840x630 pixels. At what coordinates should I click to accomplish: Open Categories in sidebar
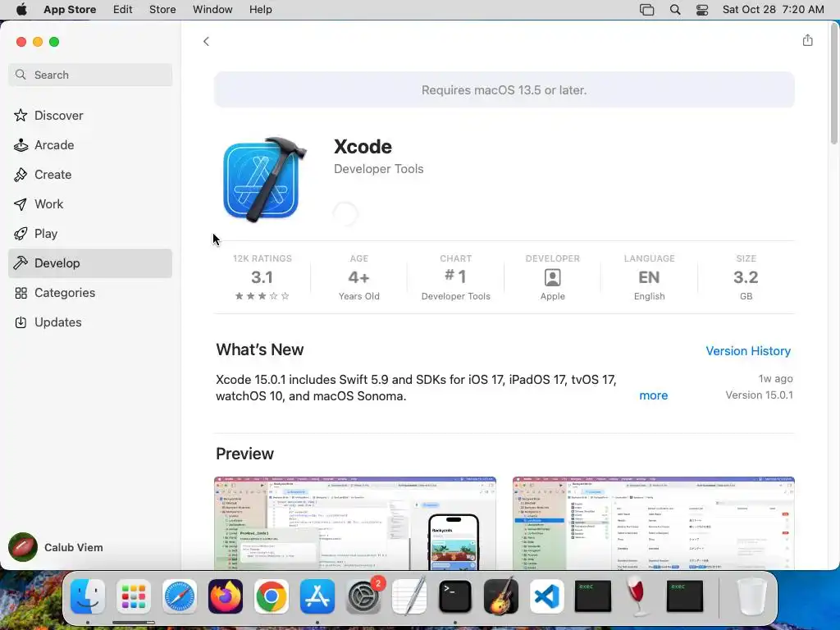point(90,293)
